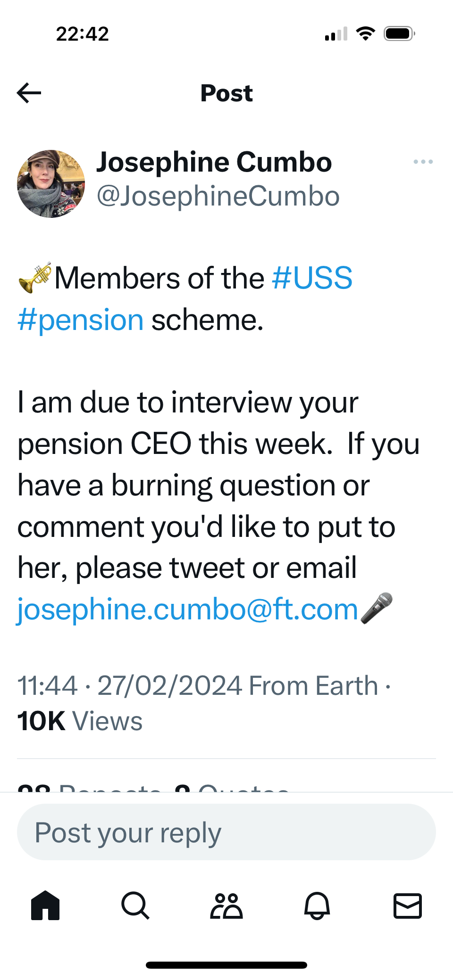Open Josephine Cumbo's profile picture

coord(51,184)
